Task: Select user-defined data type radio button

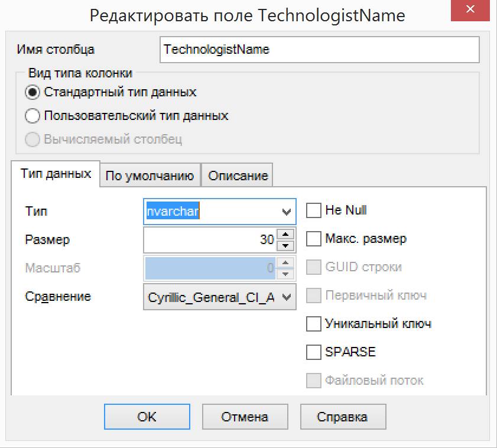Action: [33, 116]
